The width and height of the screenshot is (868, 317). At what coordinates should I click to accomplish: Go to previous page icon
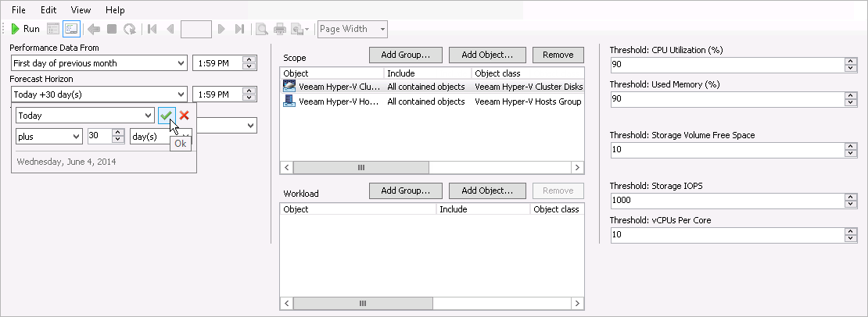click(170, 29)
